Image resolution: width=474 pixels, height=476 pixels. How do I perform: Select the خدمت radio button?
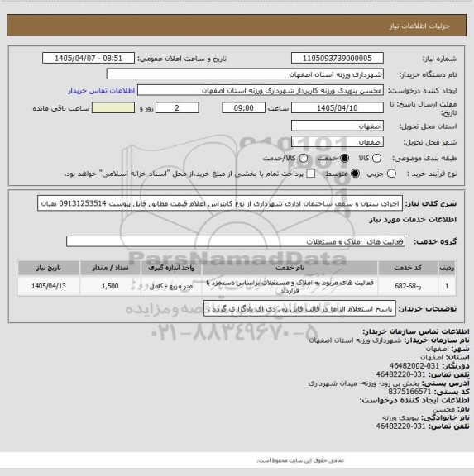point(345,158)
